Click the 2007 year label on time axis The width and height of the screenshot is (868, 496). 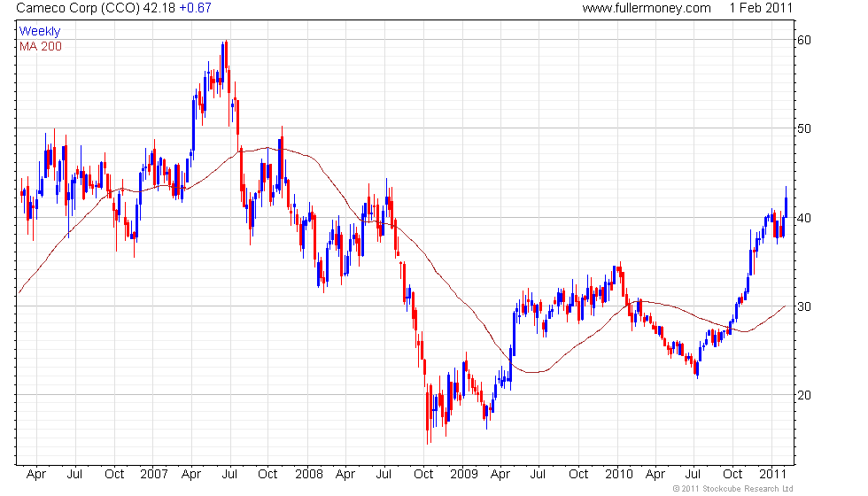(153, 475)
